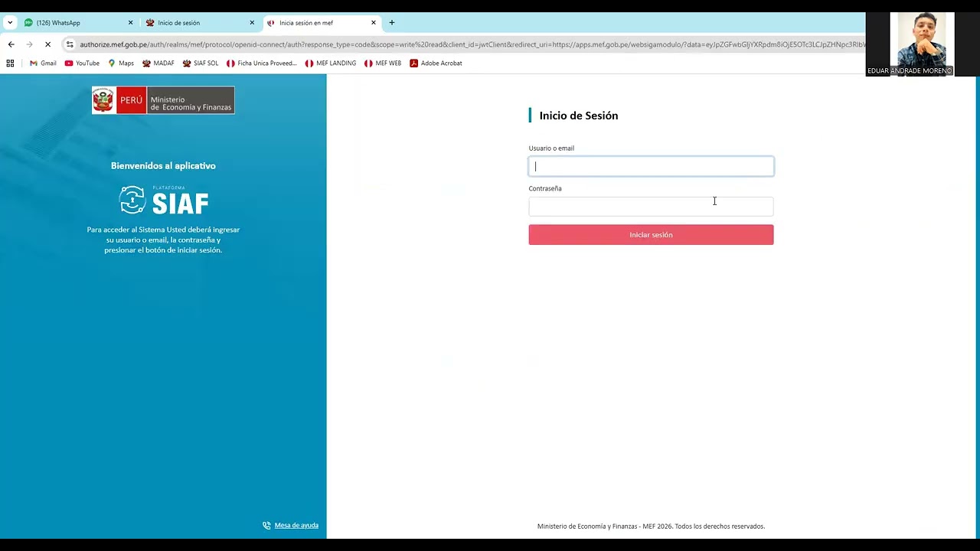The height and width of the screenshot is (551, 980).
Task: Click the Mesa de ayuda phone icon
Action: pos(266,526)
